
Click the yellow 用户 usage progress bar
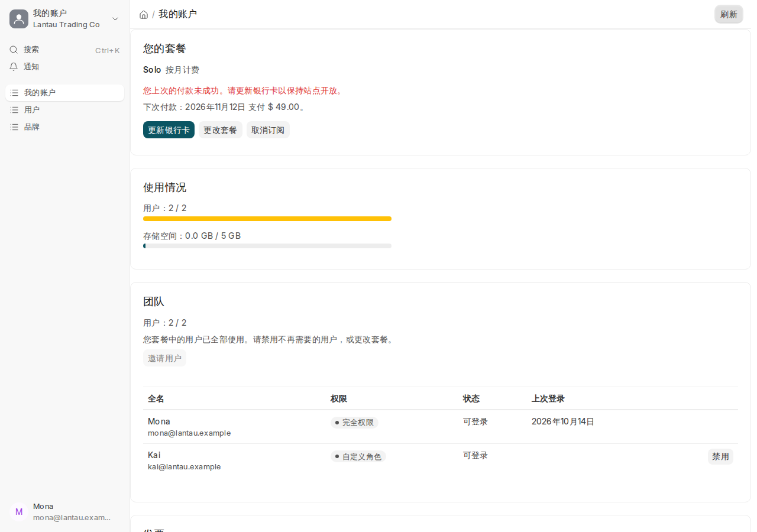click(267, 219)
